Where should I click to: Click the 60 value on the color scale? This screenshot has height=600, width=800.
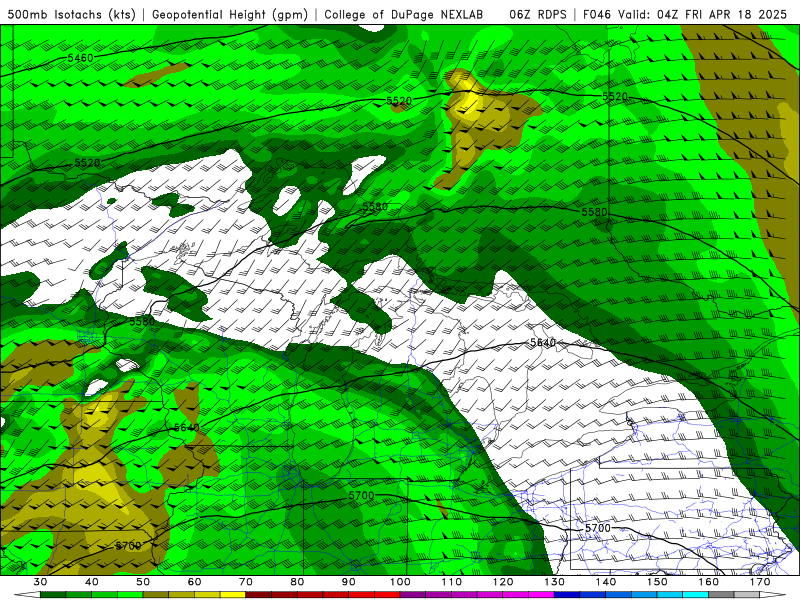pyautogui.click(x=194, y=582)
